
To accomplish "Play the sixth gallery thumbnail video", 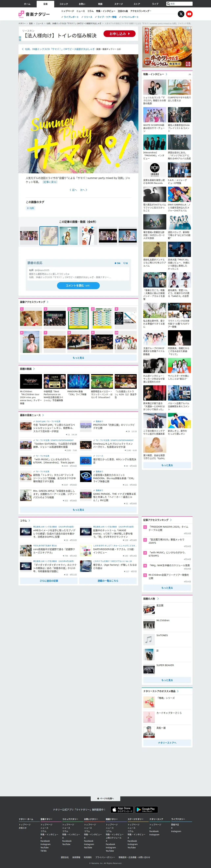I will pos(128,236).
